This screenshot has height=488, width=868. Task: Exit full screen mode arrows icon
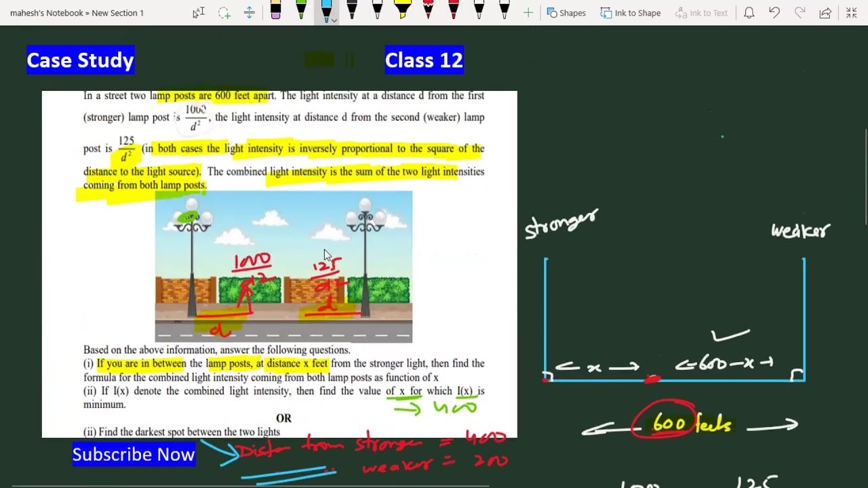852,13
